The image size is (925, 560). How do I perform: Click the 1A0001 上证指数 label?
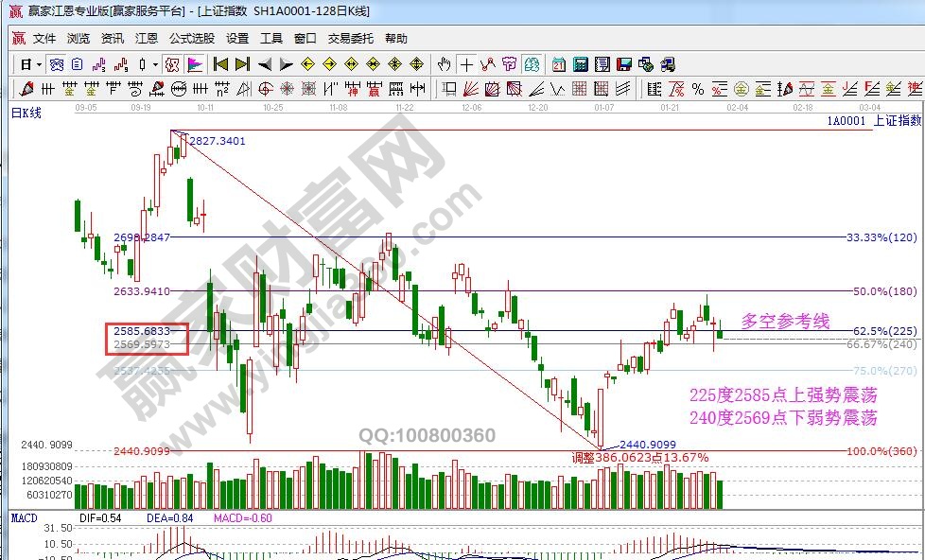pos(872,121)
